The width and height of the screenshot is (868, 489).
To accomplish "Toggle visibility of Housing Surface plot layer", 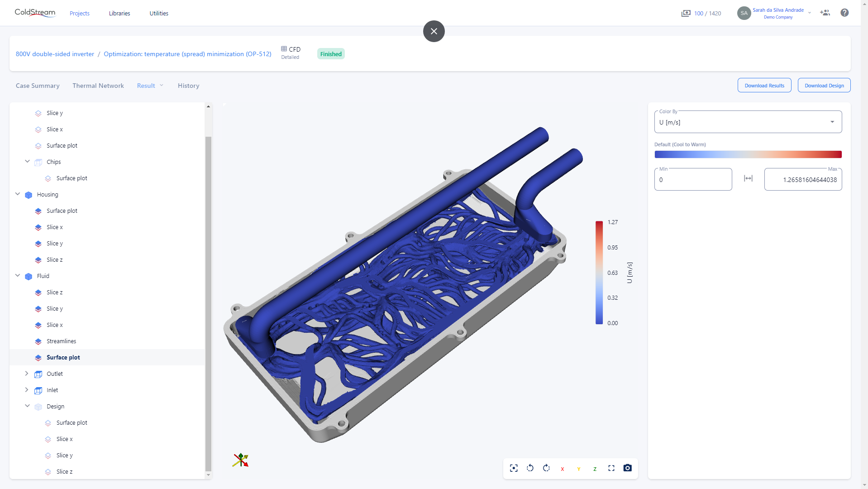I will (x=38, y=211).
